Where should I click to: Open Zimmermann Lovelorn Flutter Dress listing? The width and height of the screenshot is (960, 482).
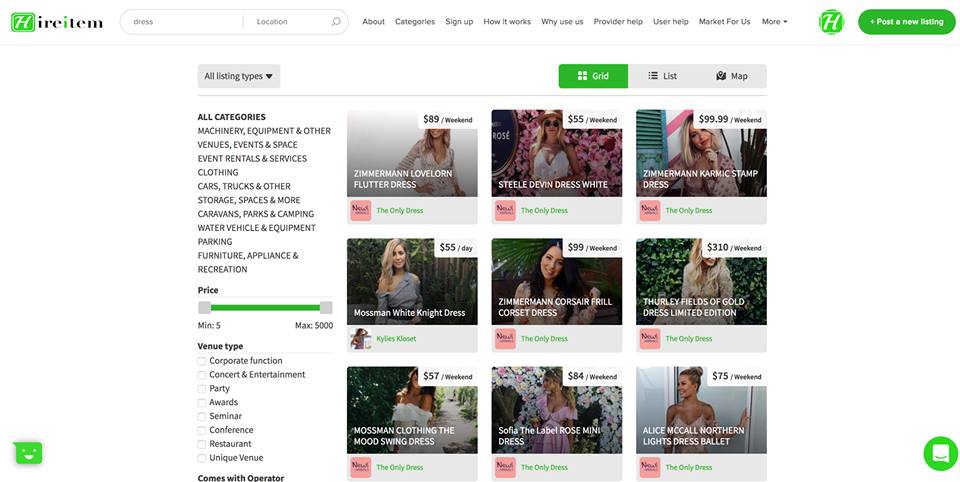(412, 153)
